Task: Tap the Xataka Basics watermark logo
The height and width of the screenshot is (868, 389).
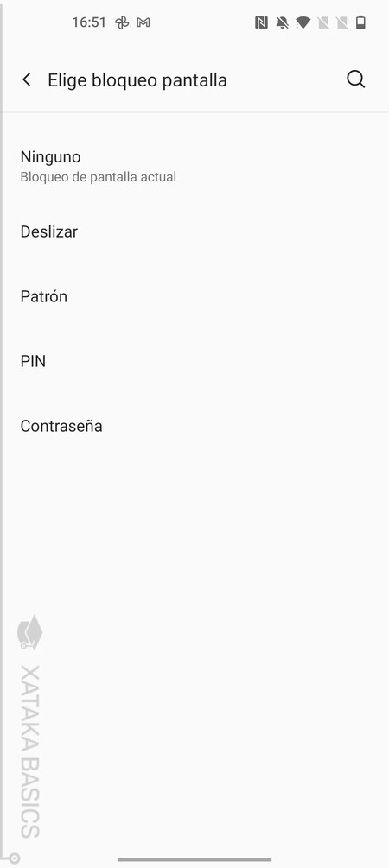Action: pos(30,727)
